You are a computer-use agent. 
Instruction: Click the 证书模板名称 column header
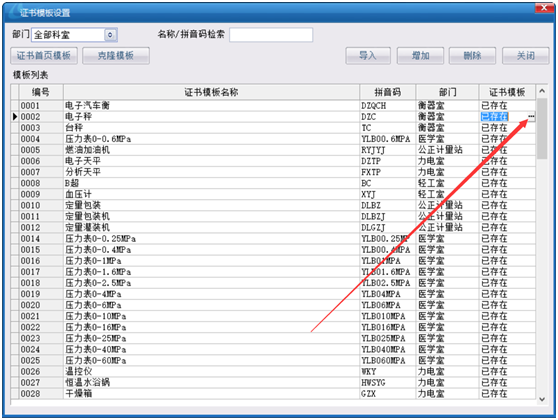(211, 92)
